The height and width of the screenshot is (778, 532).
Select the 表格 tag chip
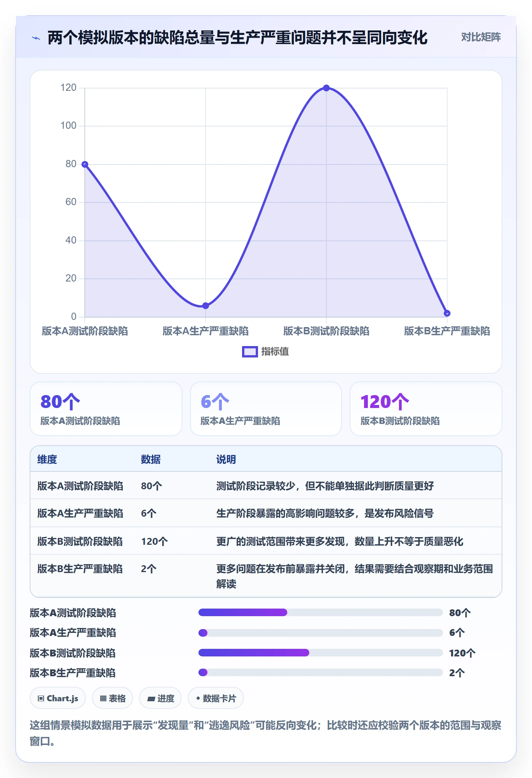coord(112,698)
